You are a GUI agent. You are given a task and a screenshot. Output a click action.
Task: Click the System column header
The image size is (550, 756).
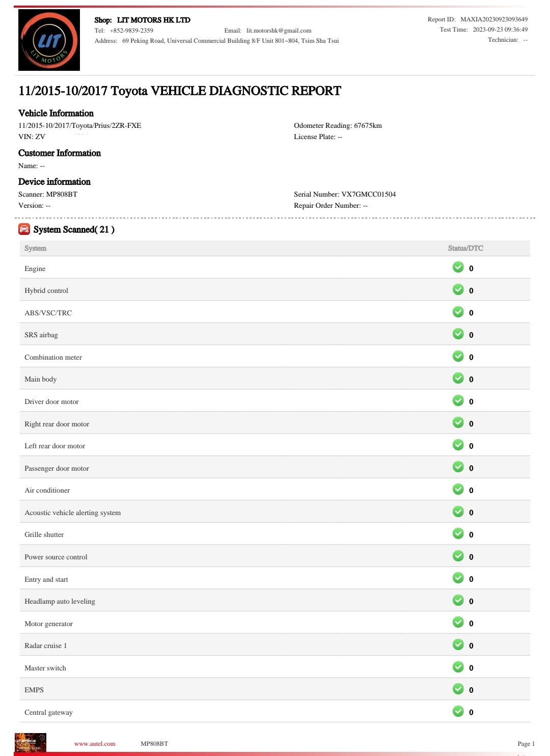pyautogui.click(x=35, y=248)
